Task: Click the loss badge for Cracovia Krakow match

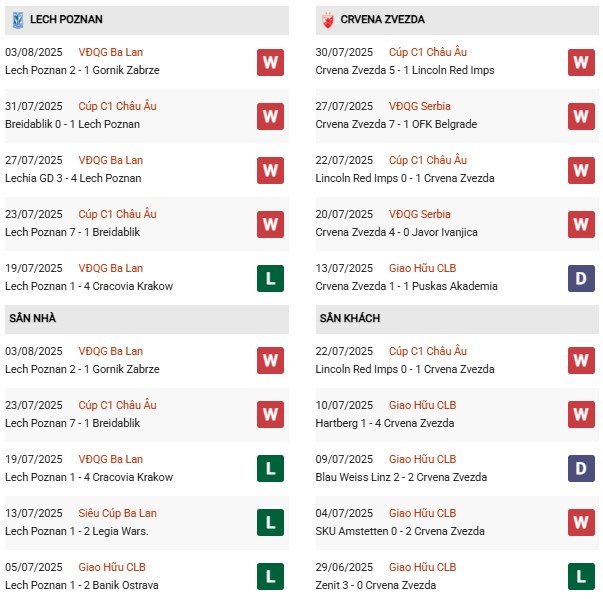Action: click(x=270, y=278)
